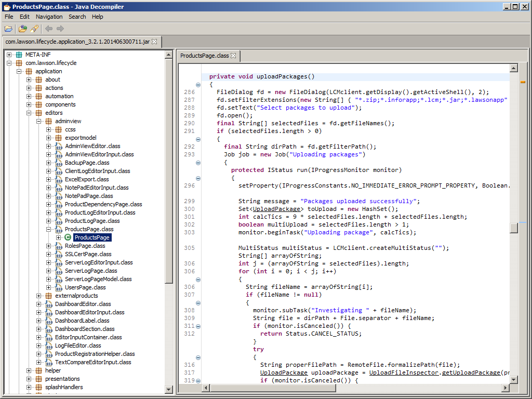Screen dimensions: 532x399
Task: Click the Search flashlight toolbar icon
Action: [34, 29]
